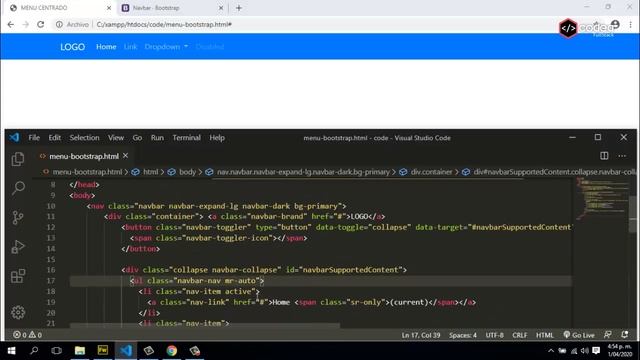Start Go Live server
The image size is (640, 360).
point(579,335)
